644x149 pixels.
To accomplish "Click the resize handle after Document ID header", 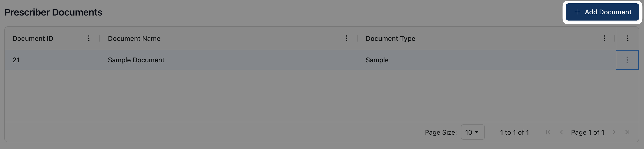I will (x=99, y=38).
